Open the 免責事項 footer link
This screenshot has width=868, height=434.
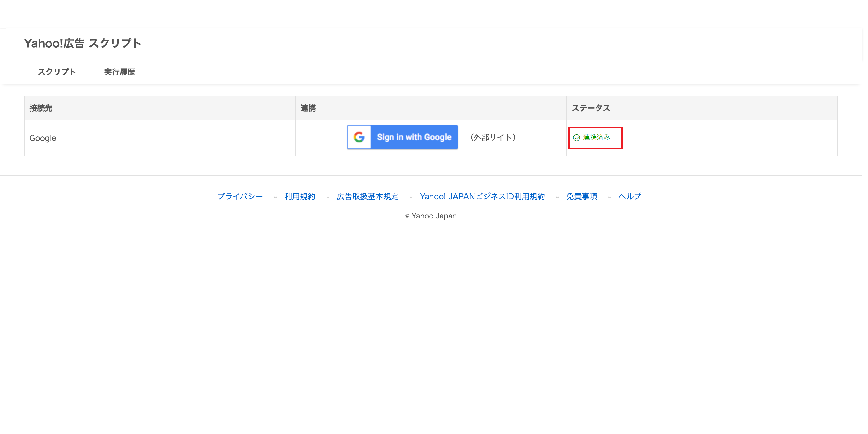point(582,196)
